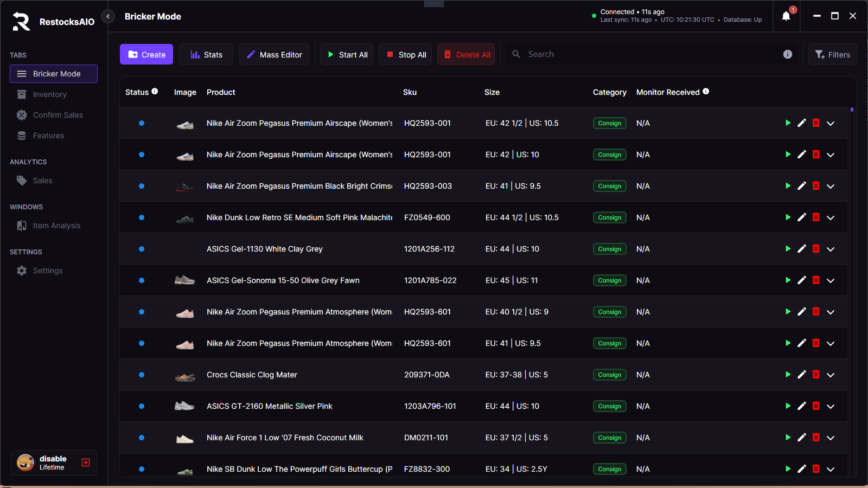This screenshot has width=868, height=488.
Task: Expand the ASICS Gel-Sonoma 15-50 row
Action: [831, 280]
